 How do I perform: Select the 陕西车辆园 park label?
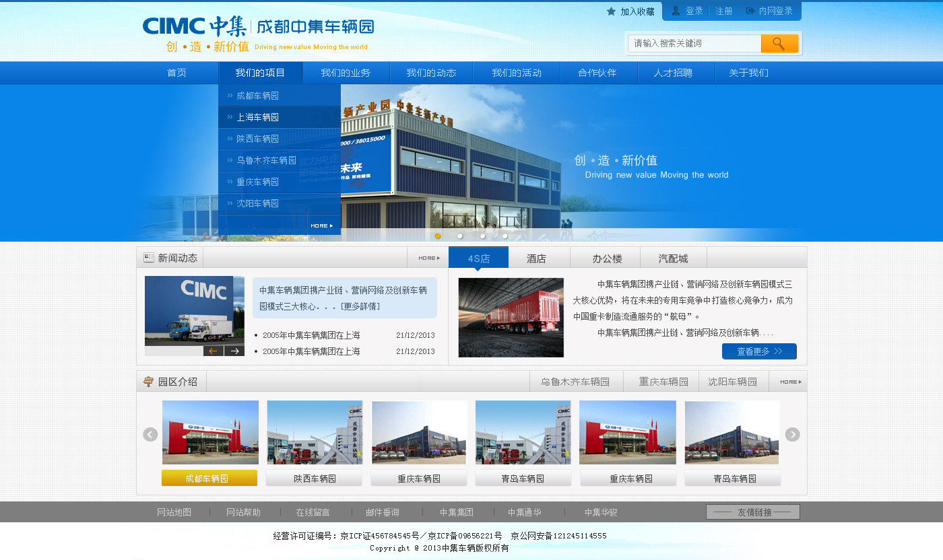pyautogui.click(x=315, y=478)
